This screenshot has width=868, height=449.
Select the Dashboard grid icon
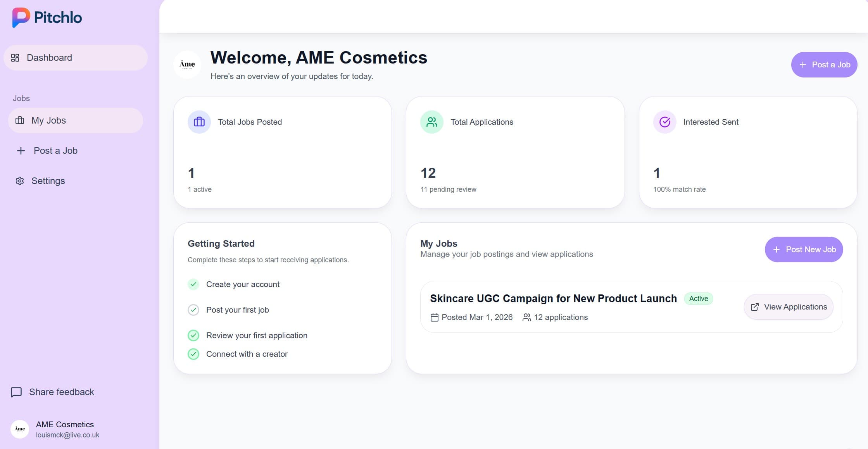click(x=16, y=57)
